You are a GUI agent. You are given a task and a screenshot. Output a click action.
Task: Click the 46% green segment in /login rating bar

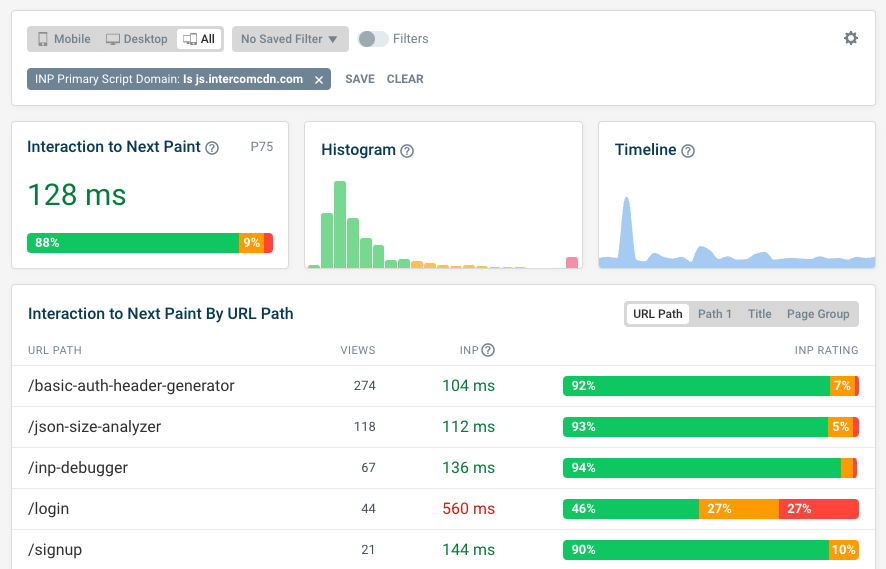(x=631, y=509)
